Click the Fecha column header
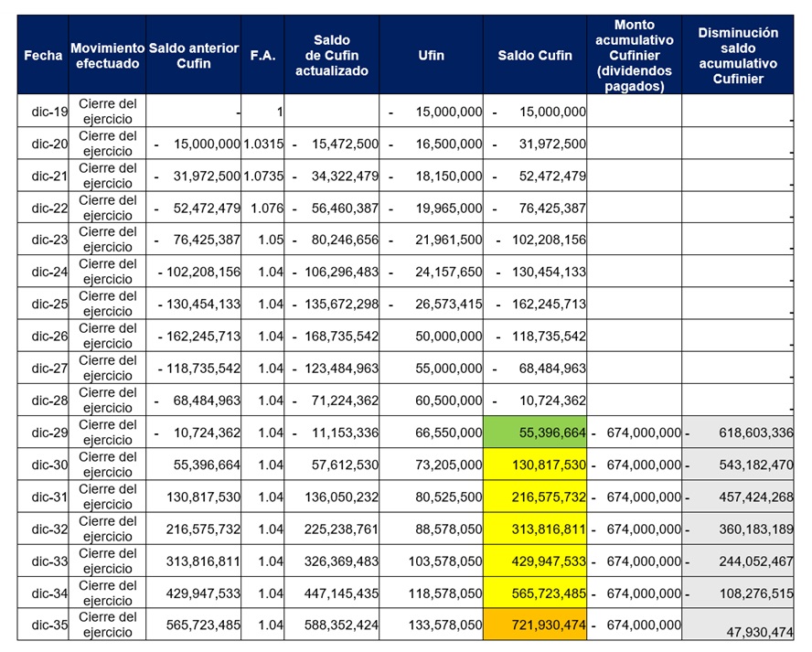 (x=43, y=55)
